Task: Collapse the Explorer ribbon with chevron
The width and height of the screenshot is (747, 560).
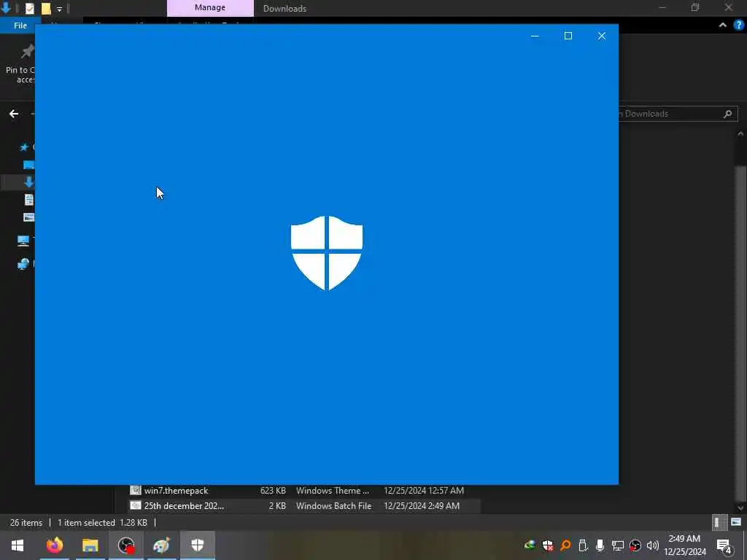Action: click(723, 26)
